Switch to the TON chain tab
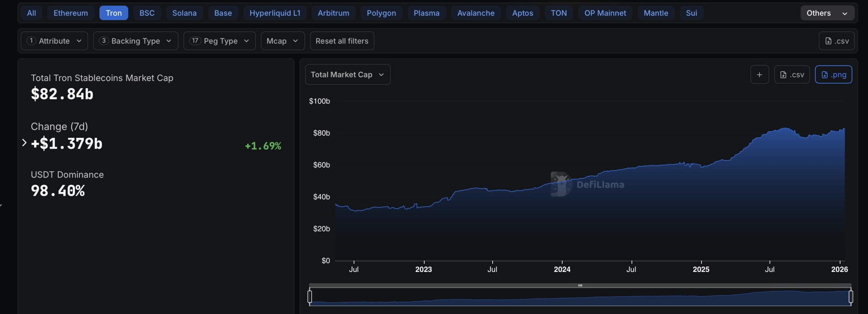This screenshot has width=868, height=314. (558, 13)
